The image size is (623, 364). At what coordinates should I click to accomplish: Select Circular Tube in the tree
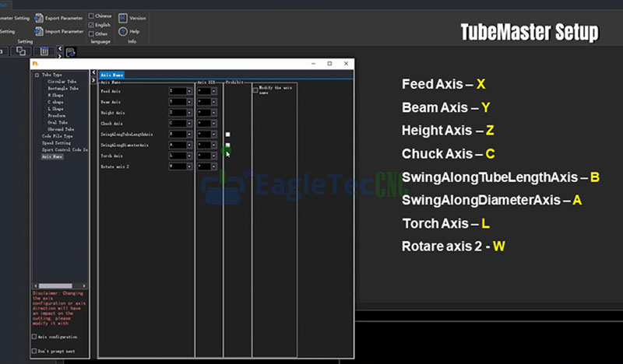coord(62,82)
